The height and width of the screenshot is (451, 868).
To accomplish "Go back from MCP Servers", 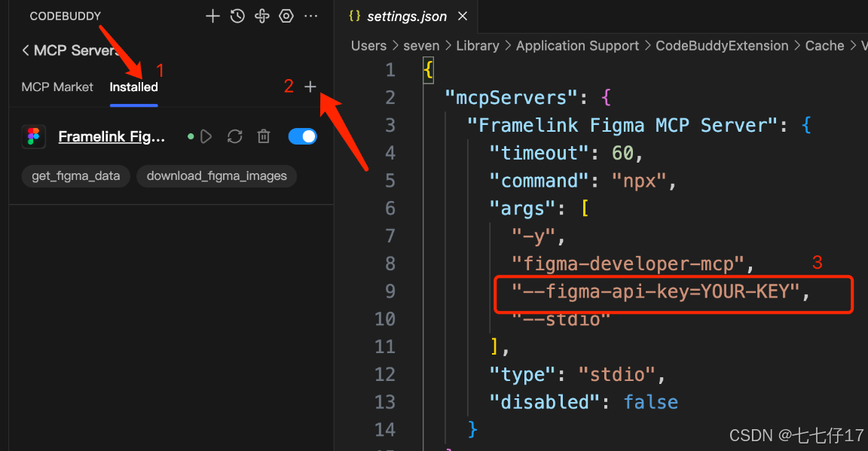I will pos(26,50).
